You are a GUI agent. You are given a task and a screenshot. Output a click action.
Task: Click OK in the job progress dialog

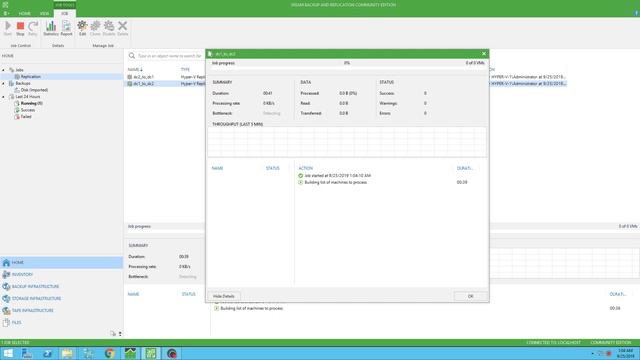[x=470, y=296]
